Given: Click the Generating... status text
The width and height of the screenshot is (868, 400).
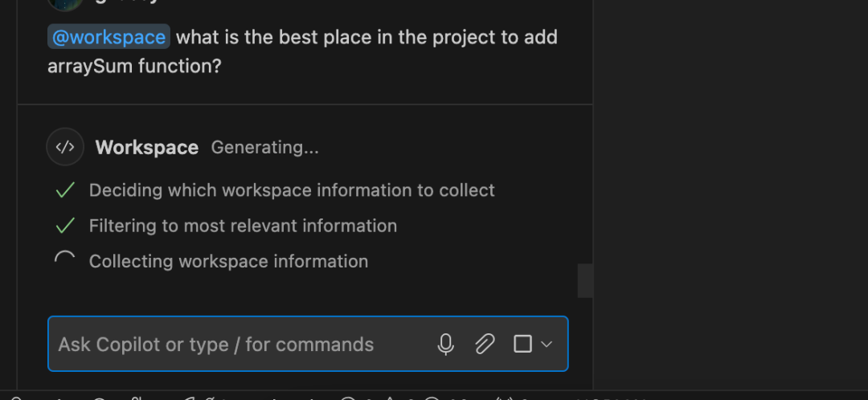Looking at the screenshot, I should tap(264, 148).
